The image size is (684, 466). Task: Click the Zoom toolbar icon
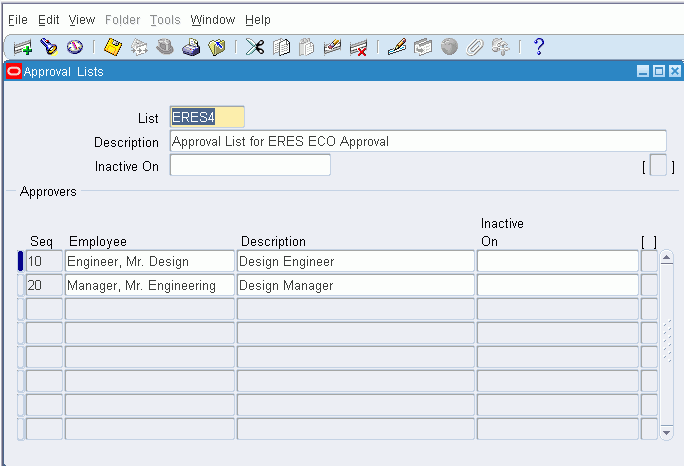coord(423,47)
